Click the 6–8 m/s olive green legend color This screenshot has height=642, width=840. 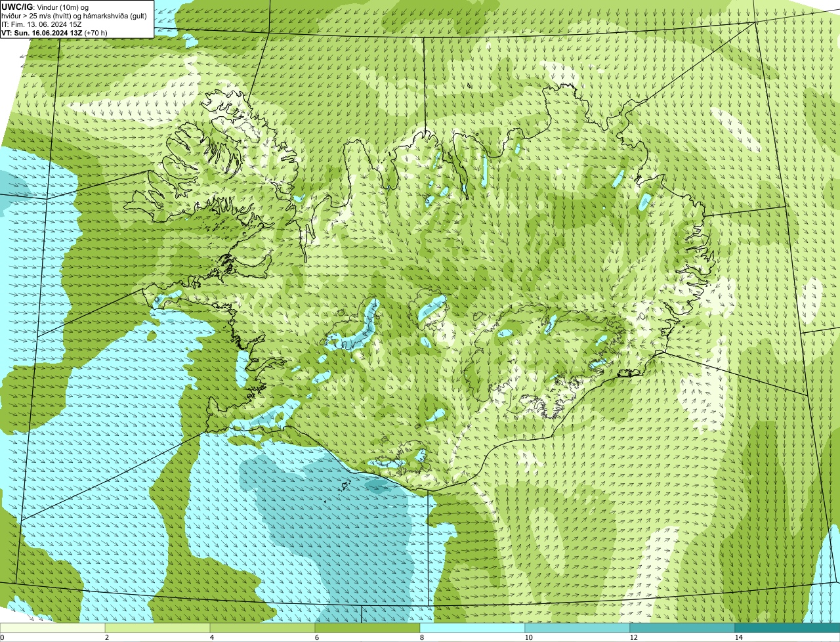tap(367, 628)
